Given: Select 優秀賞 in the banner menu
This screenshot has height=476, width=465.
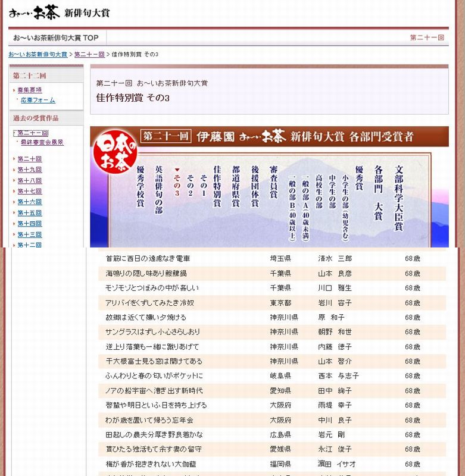Looking at the screenshot, I should coord(359,178).
